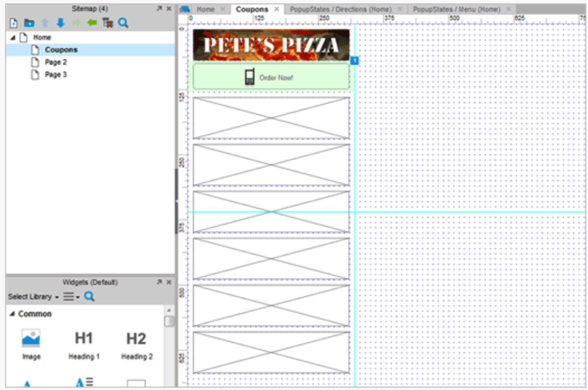Select the sixth placeholder widget
The height and width of the screenshot is (390, 588).
pos(271,353)
